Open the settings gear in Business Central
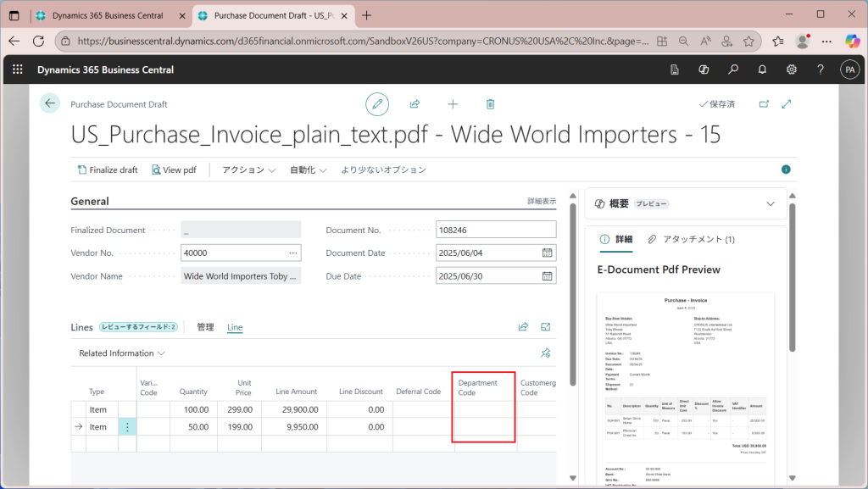 [792, 69]
